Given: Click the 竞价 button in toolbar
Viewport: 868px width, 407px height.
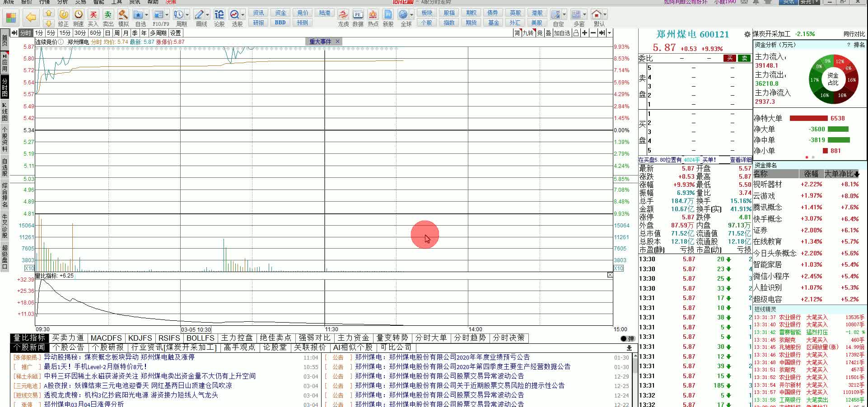Looking at the screenshot, I should 303,13.
